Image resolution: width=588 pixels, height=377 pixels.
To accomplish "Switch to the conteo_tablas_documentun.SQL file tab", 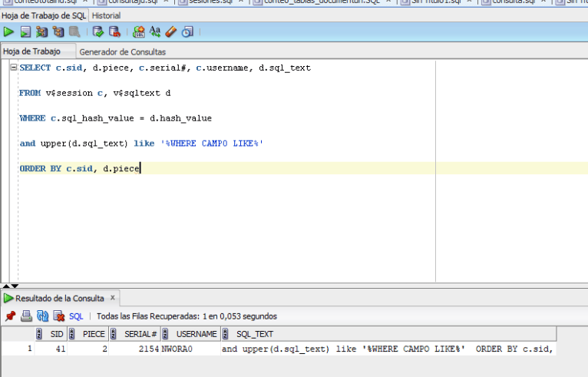I will tap(322, 2).
